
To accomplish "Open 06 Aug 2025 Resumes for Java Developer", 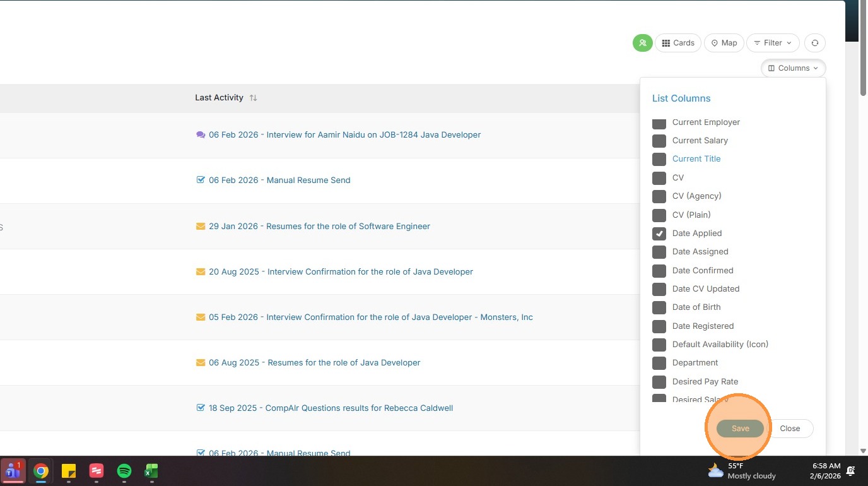I will click(x=314, y=362).
